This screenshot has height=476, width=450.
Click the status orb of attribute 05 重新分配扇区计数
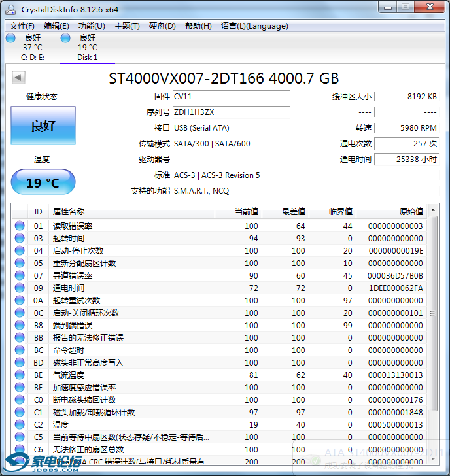20,263
